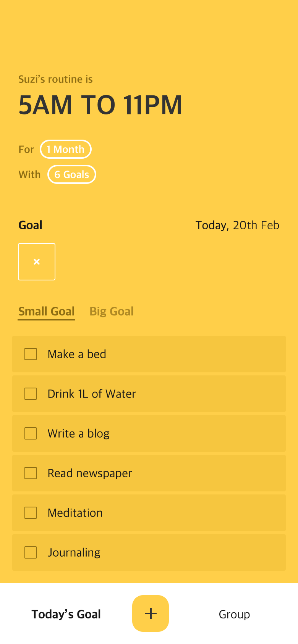Go to the Group section

coord(234,614)
